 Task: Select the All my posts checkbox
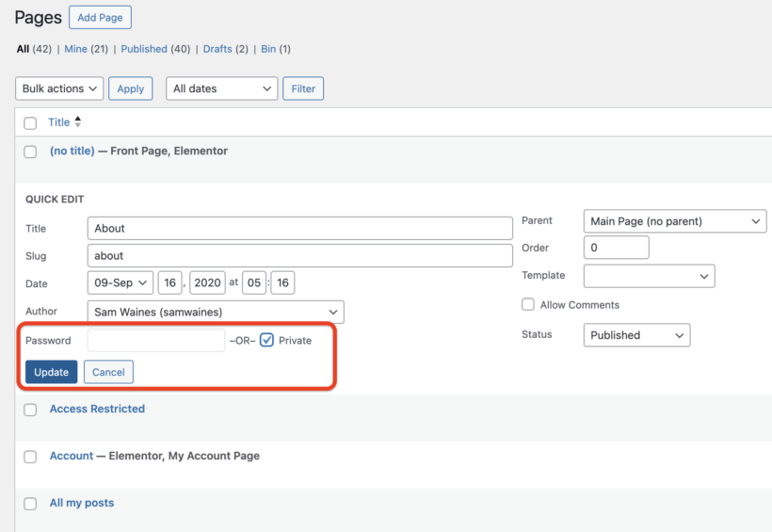point(30,504)
